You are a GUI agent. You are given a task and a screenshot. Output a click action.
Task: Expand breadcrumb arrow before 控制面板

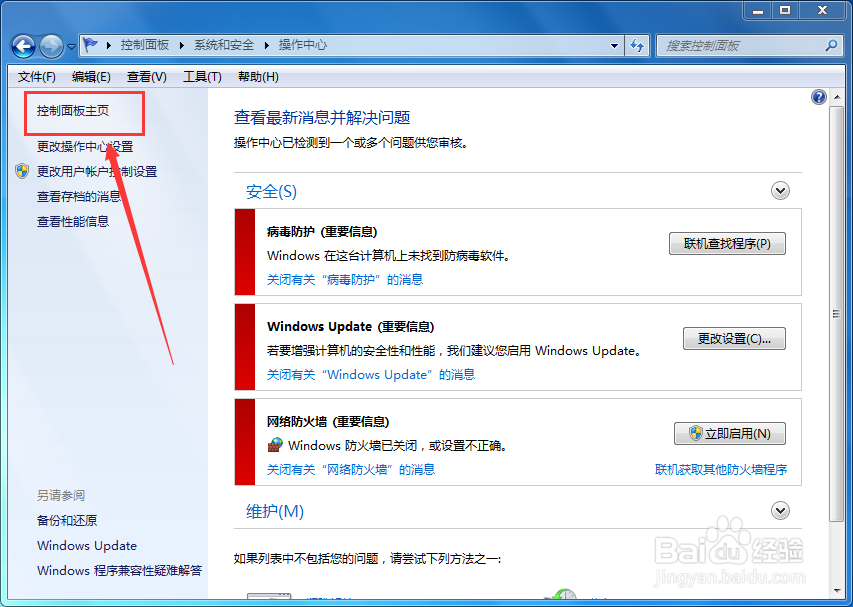click(109, 45)
